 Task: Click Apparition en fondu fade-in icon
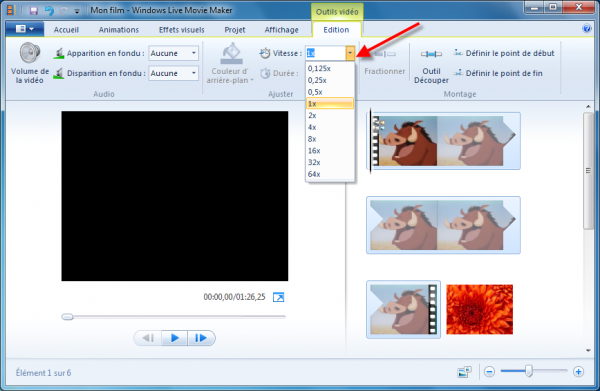[x=59, y=53]
